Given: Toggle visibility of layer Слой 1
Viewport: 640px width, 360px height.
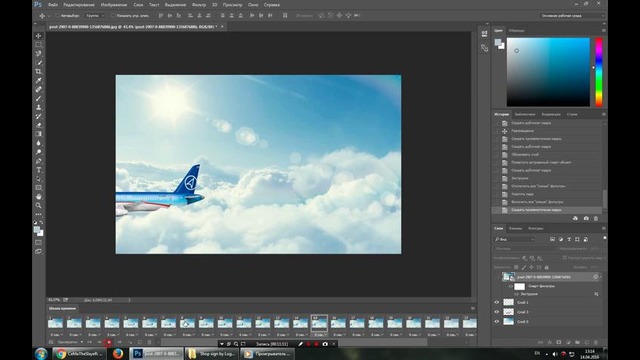Looking at the screenshot, I should coord(497,302).
